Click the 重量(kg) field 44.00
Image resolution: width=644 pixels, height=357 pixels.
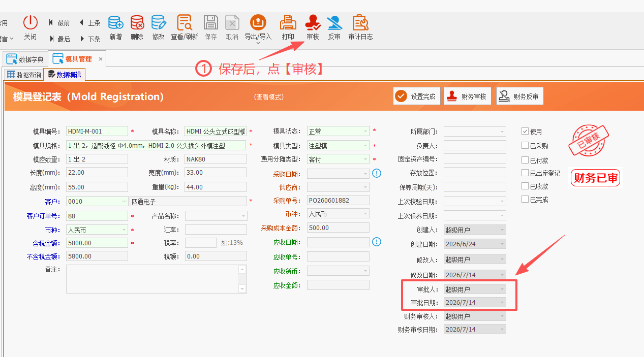click(216, 186)
